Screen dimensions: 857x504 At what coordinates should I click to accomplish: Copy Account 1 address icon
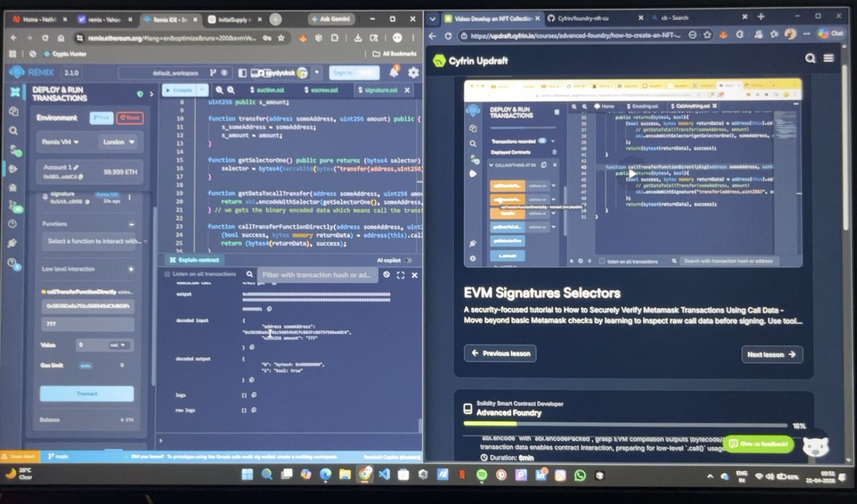point(81,176)
